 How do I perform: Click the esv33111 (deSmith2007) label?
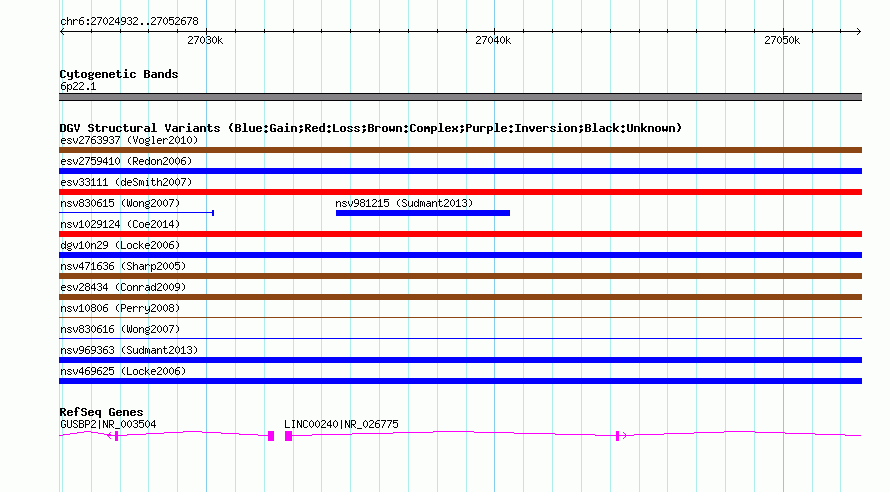point(126,182)
